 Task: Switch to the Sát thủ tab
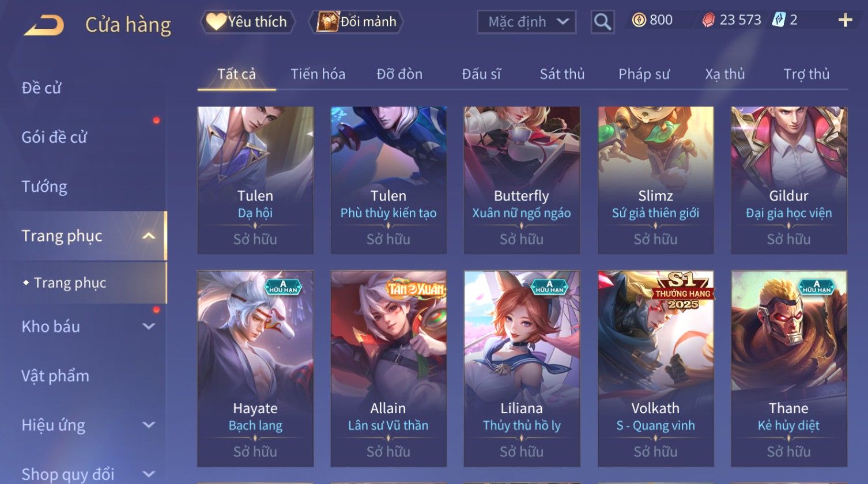pyautogui.click(x=562, y=74)
